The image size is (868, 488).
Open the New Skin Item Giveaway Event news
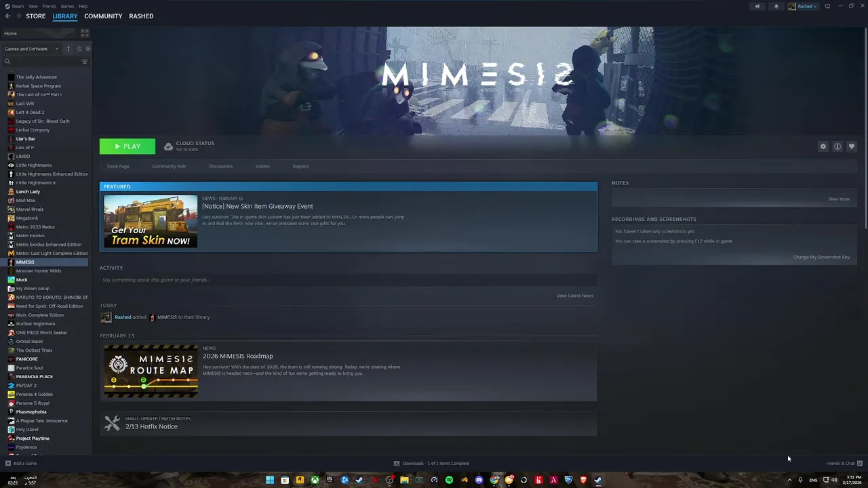[258, 206]
